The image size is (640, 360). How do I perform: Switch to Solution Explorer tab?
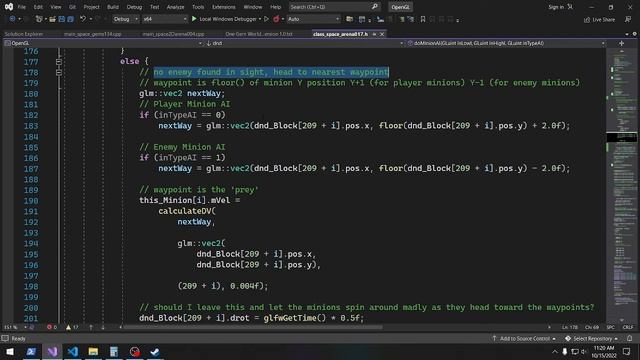(24, 34)
